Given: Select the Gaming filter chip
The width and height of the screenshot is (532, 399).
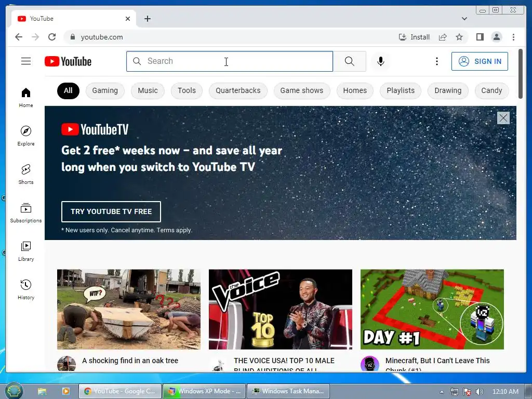Looking at the screenshot, I should point(105,90).
